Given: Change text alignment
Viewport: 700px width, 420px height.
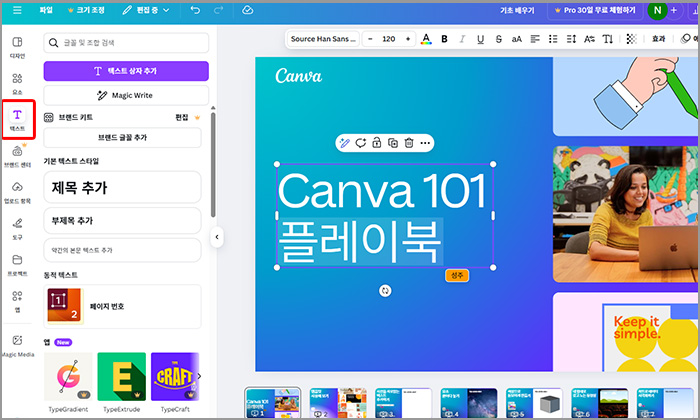Looking at the screenshot, I should click(535, 39).
